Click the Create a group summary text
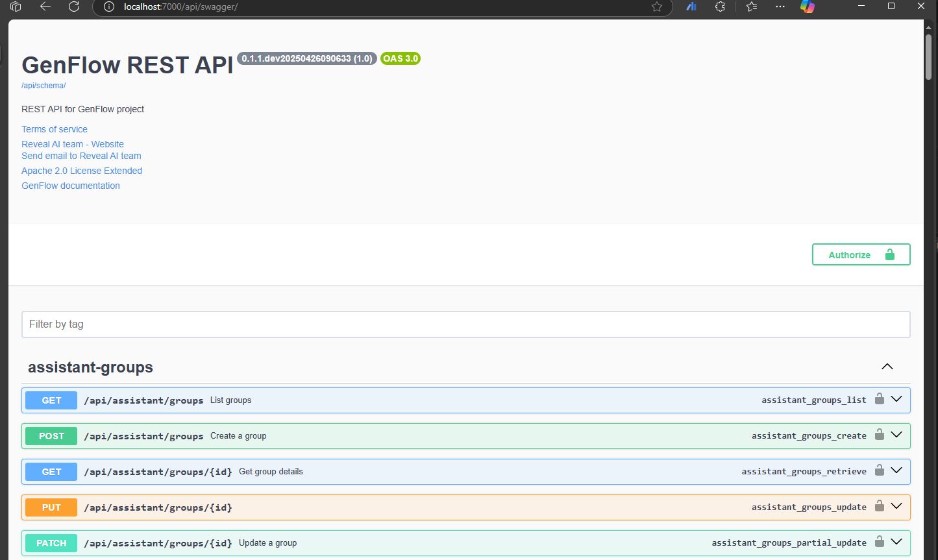 (238, 436)
